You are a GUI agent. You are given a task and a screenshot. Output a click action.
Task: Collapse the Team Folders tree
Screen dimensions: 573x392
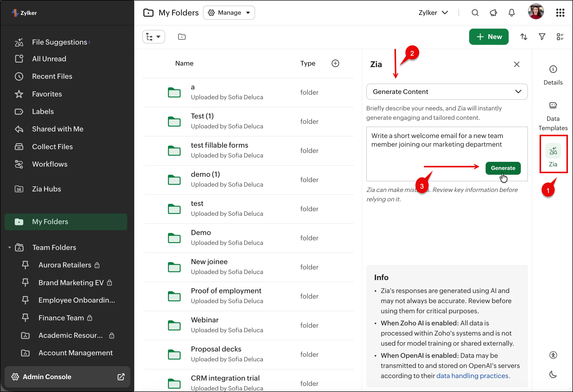(10, 247)
